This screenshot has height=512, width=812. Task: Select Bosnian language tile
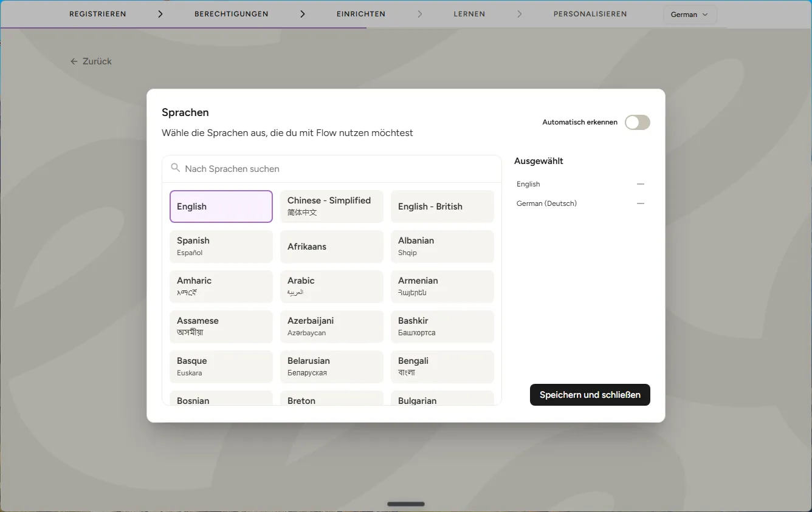221,398
